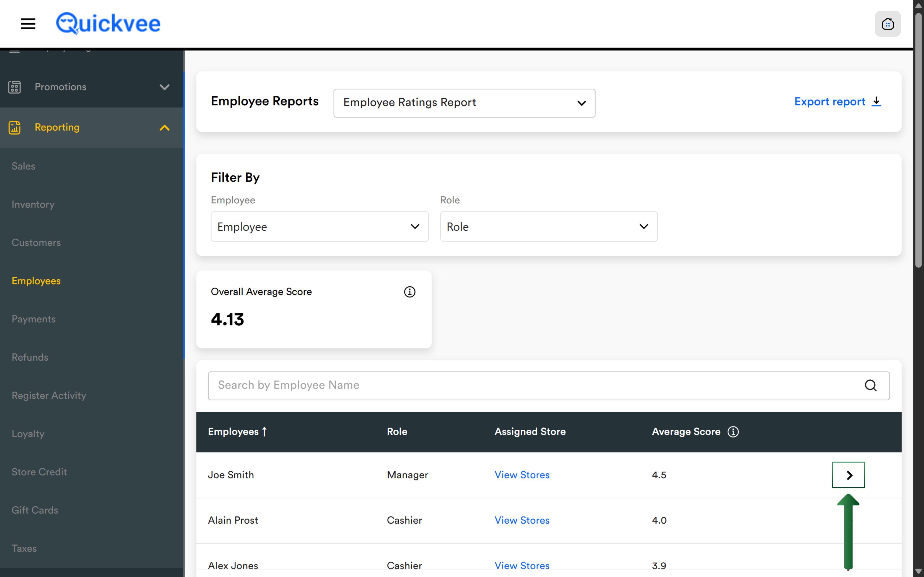The width and height of the screenshot is (924, 577).
Task: Open the Role filter dropdown
Action: pyautogui.click(x=548, y=227)
